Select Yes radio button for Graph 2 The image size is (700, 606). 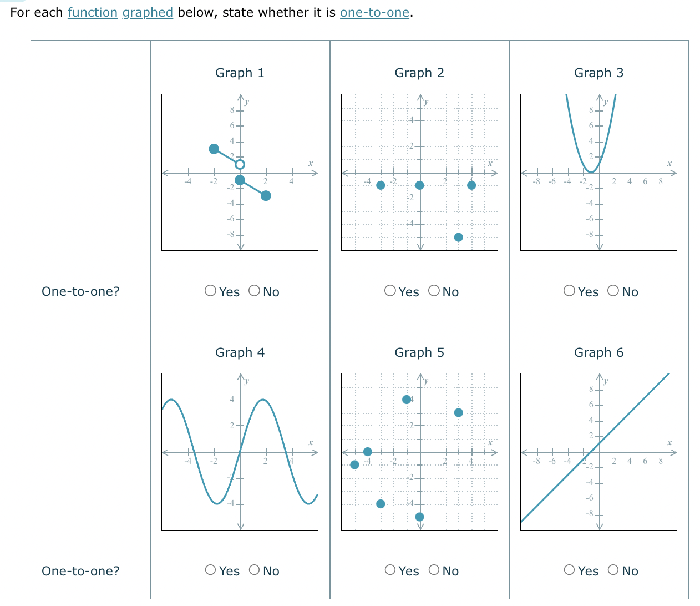389,291
